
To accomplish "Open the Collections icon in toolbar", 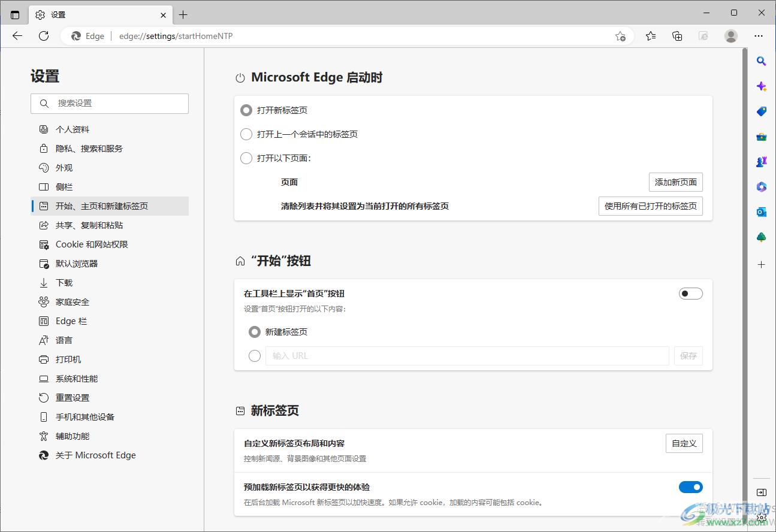I will (x=677, y=36).
